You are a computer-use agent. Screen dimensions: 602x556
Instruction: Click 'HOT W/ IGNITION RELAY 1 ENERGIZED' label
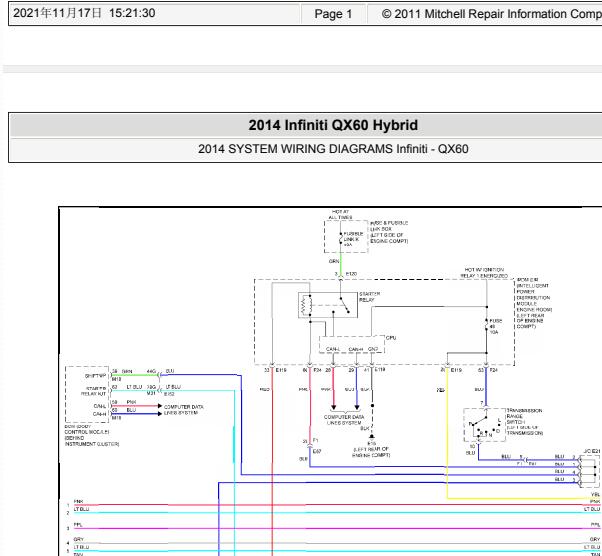[x=484, y=273]
